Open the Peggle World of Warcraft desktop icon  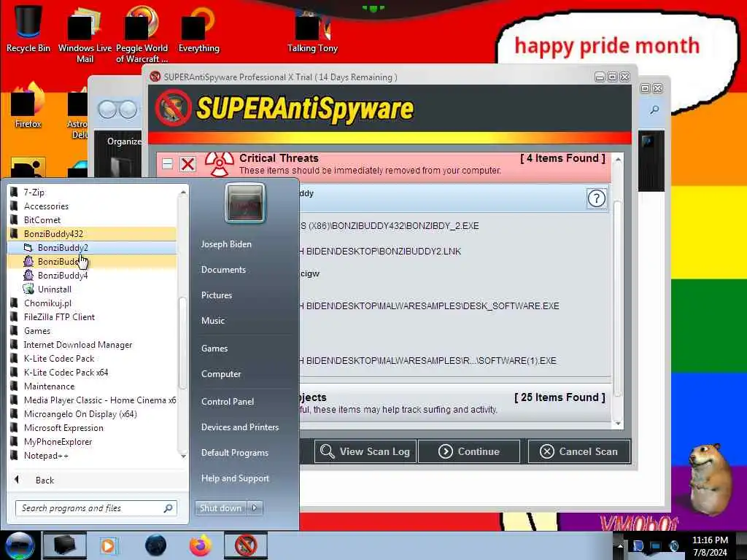coord(142,36)
